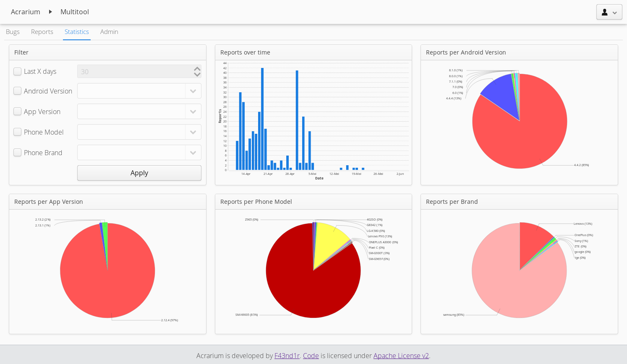The height and width of the screenshot is (364, 627).
Task: Click the red Lenovo slice in Brand pie
Action: coord(532,241)
